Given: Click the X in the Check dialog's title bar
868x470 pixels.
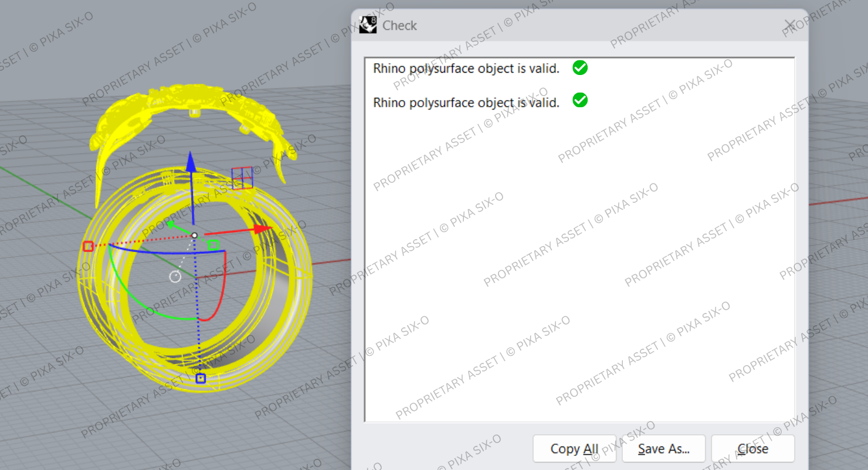Looking at the screenshot, I should (789, 25).
